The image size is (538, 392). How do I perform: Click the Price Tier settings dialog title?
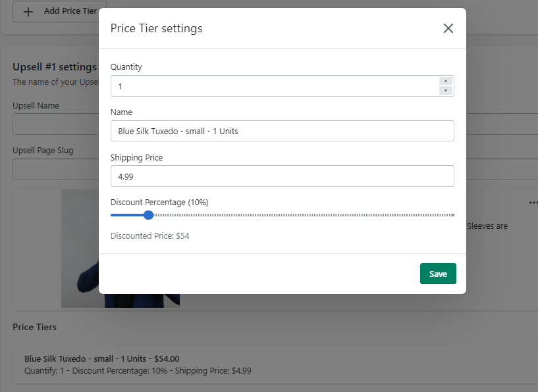click(156, 28)
